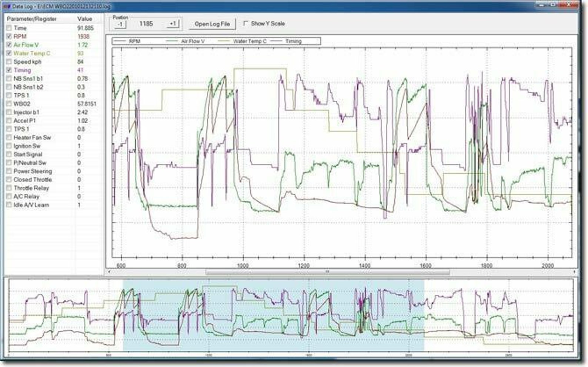Select the Timing legend entry
This screenshot has height=367, width=588.
(x=287, y=41)
